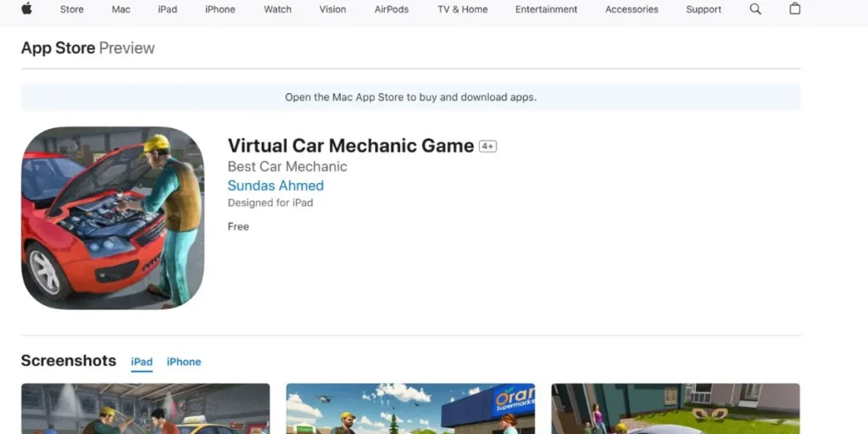
Task: Open the search magnifier icon
Action: [755, 8]
